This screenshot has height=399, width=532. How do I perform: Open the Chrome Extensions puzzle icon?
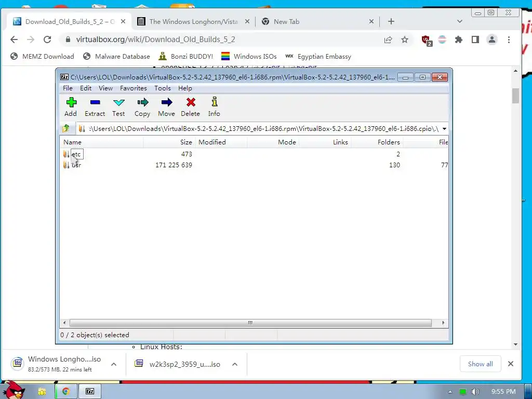tap(459, 39)
